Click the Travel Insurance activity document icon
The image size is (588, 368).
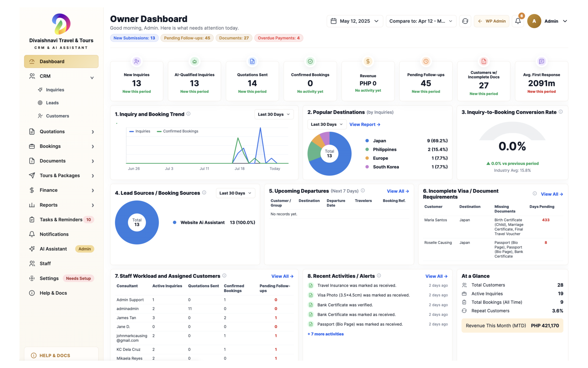coord(311,286)
